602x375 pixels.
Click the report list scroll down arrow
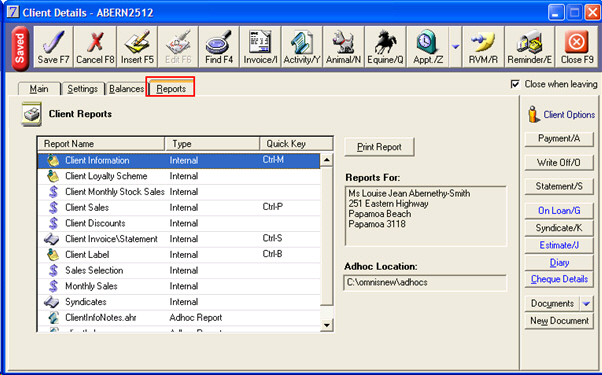(x=326, y=325)
